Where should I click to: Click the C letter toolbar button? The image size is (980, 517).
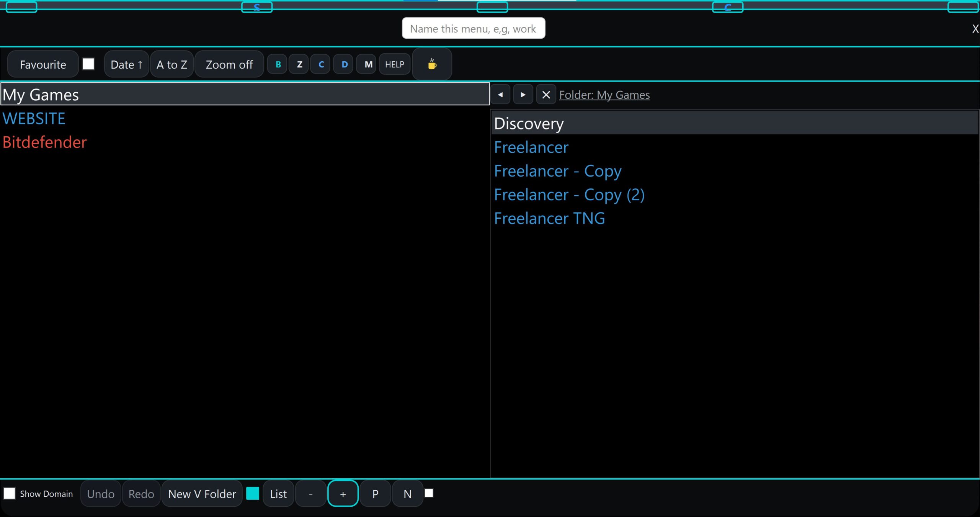point(321,64)
